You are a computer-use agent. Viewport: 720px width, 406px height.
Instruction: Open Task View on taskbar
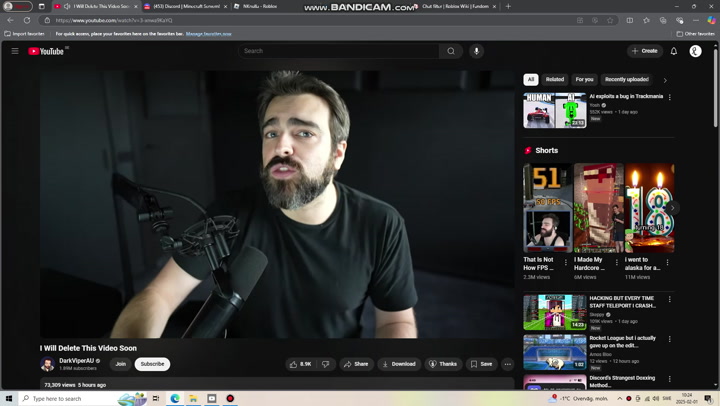click(x=156, y=398)
